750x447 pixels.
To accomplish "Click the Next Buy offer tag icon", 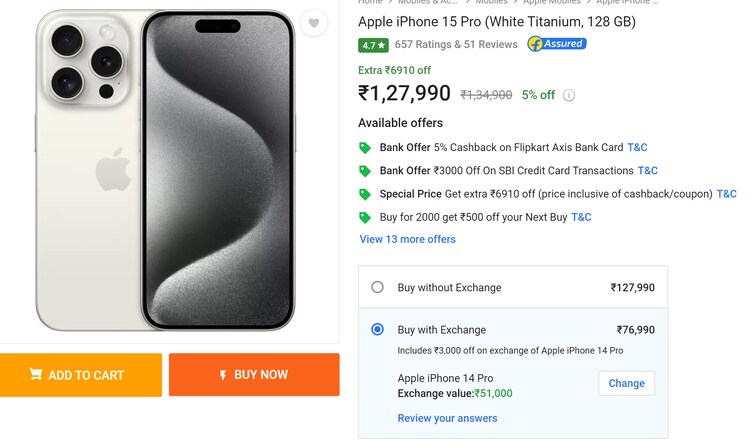I will [365, 217].
